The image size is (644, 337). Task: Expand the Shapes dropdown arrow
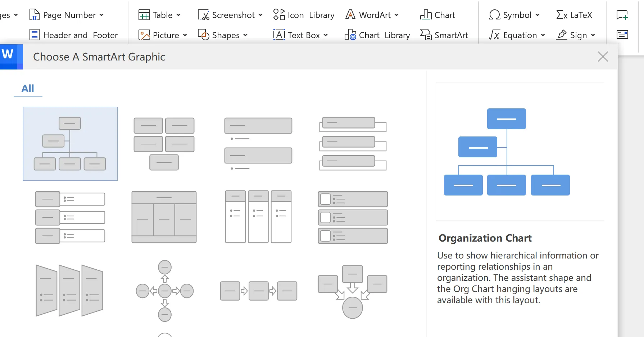(245, 35)
